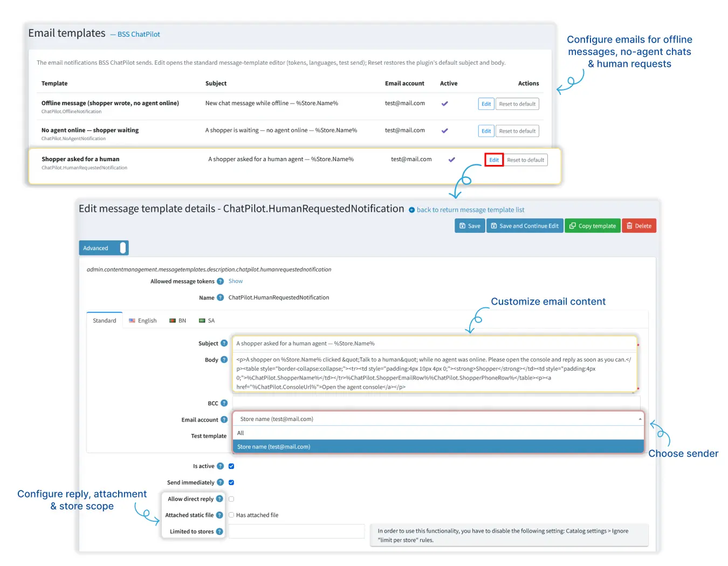Click the help icon beside BCC label
This screenshot has height=566, width=728.
pos(224,403)
